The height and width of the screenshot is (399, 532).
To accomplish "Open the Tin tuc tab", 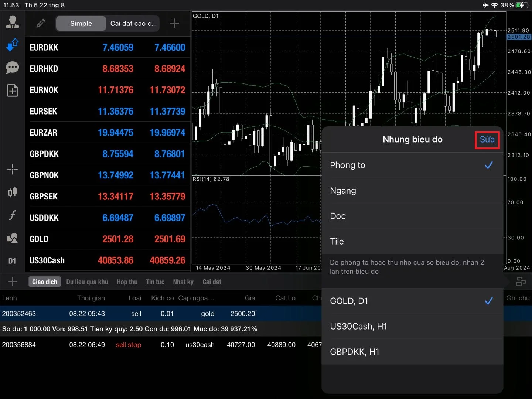I will [x=155, y=282].
